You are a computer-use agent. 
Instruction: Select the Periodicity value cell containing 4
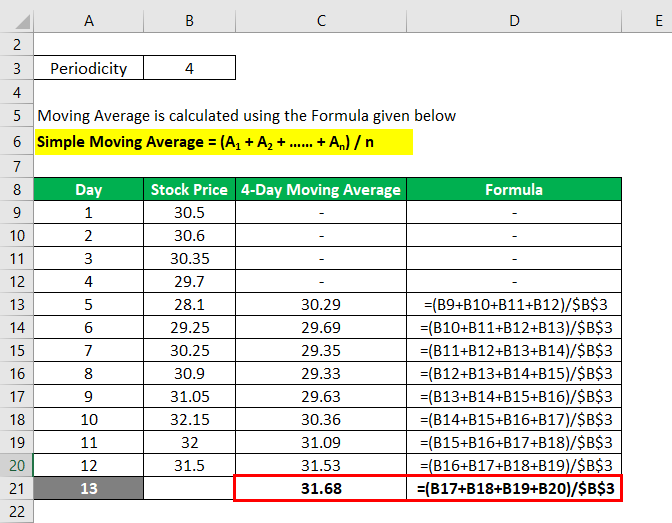(189, 69)
